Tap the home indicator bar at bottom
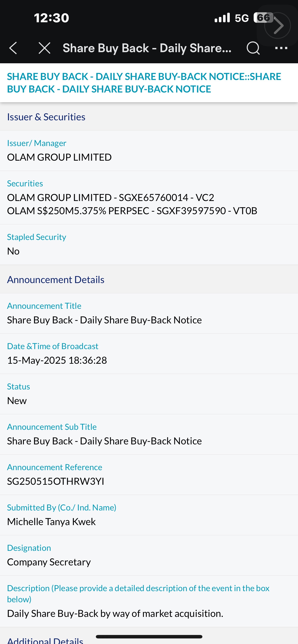Screen dimensions: 298x644 click(149, 637)
